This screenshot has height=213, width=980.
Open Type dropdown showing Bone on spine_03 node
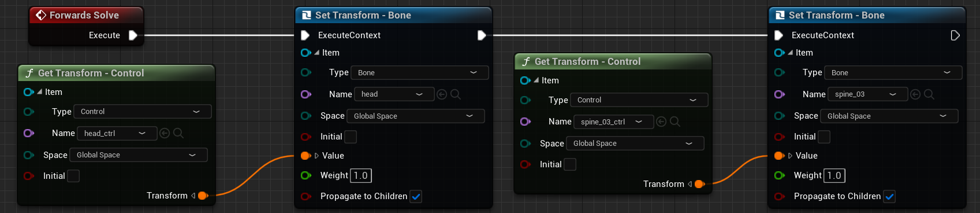(x=893, y=72)
